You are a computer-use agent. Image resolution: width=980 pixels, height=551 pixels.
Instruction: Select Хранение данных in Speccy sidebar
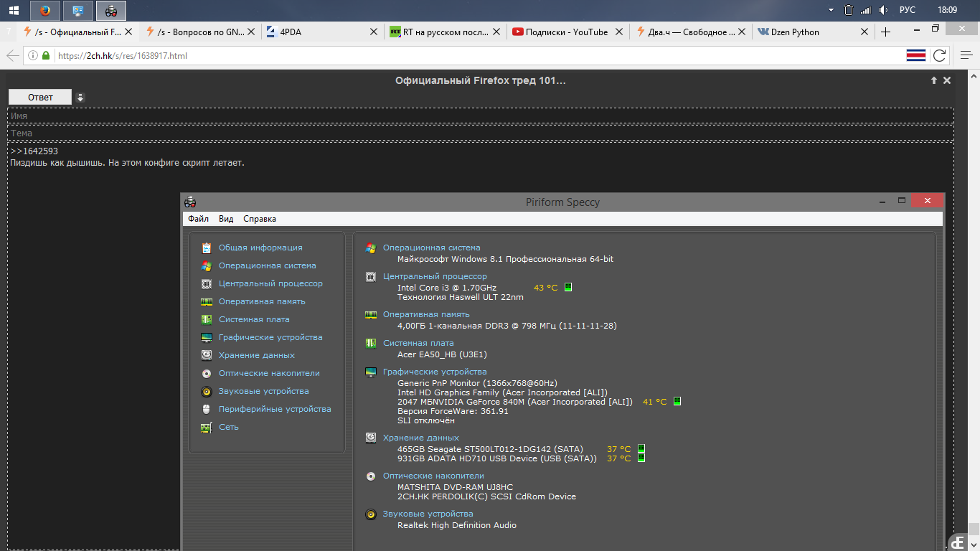click(256, 355)
